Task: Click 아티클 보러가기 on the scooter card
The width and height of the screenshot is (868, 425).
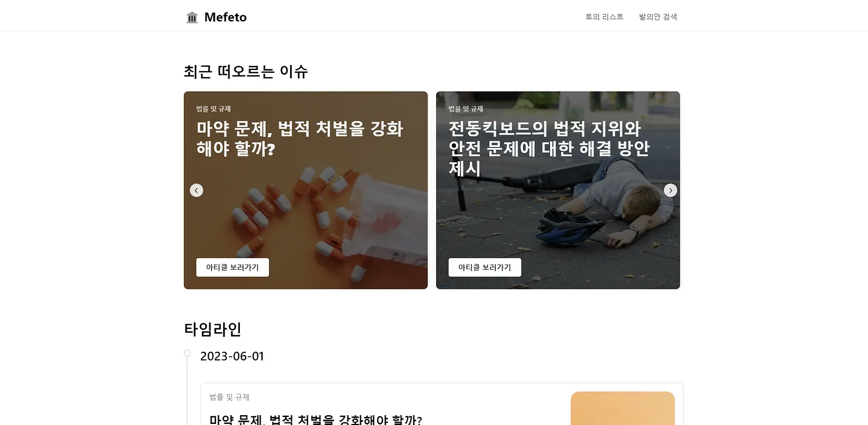Action: point(484,268)
